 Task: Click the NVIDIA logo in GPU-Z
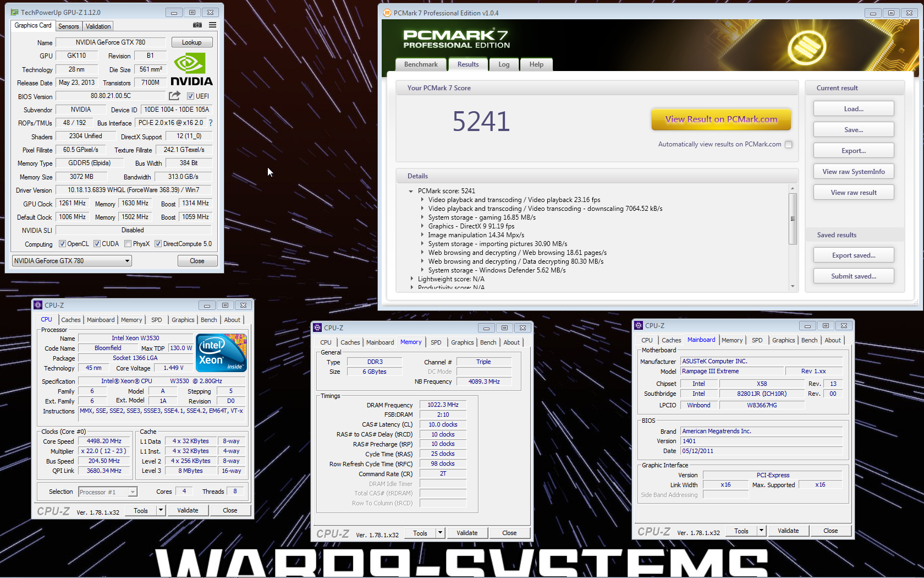191,69
